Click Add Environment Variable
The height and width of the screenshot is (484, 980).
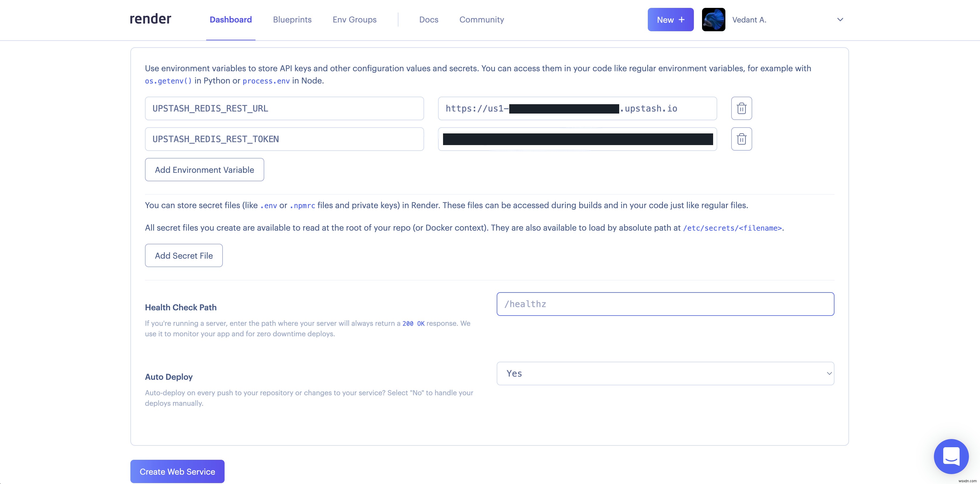[x=204, y=170]
